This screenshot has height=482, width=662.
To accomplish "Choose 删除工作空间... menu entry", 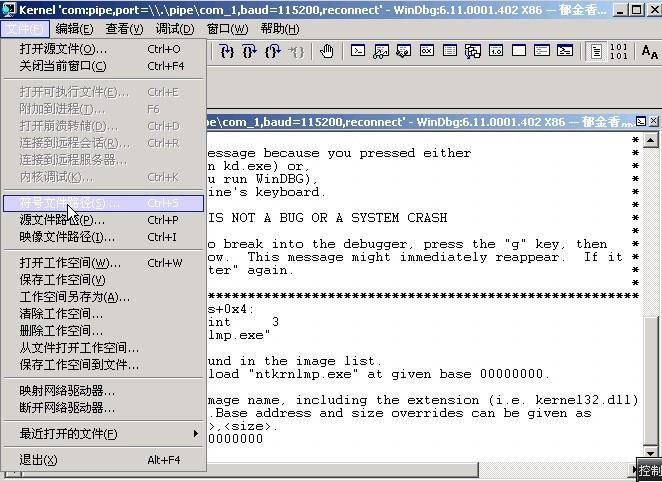I will coord(103,331).
